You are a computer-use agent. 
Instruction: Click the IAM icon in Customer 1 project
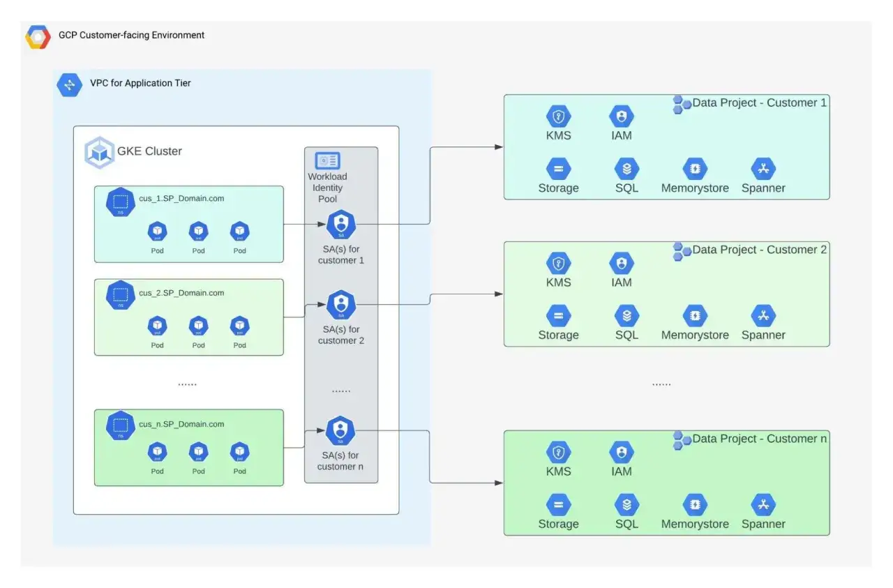(x=621, y=116)
